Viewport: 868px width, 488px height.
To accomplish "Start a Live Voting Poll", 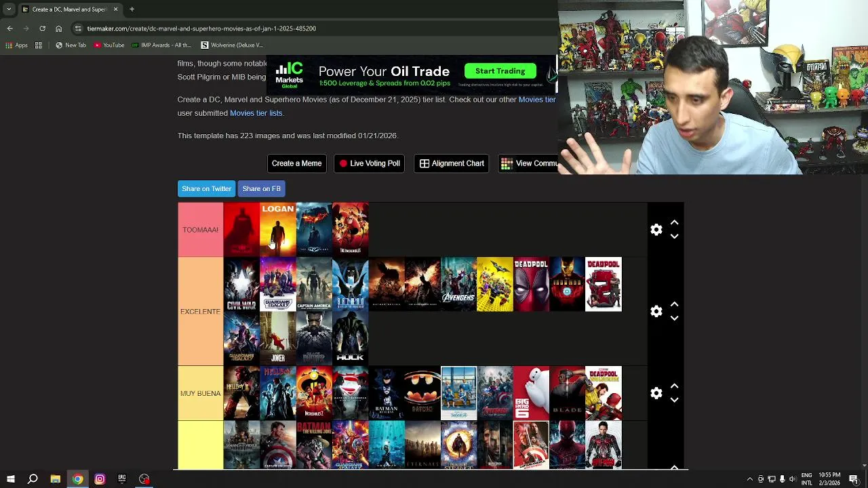I will pyautogui.click(x=369, y=163).
